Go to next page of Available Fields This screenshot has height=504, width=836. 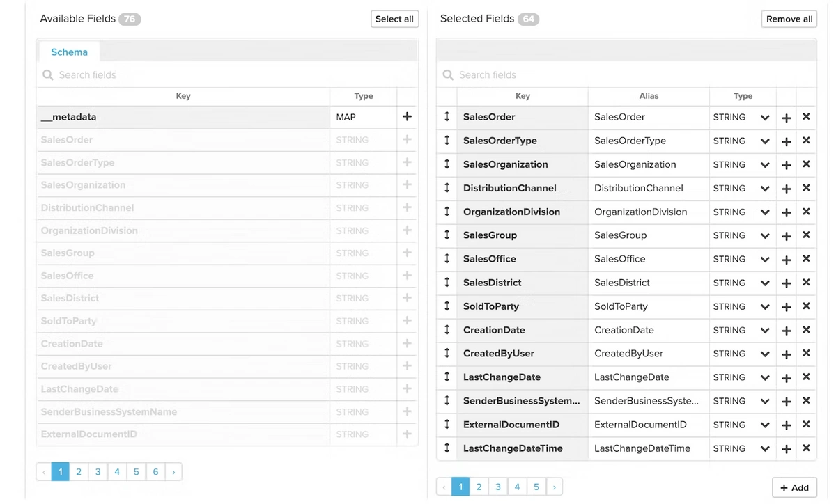[173, 472]
